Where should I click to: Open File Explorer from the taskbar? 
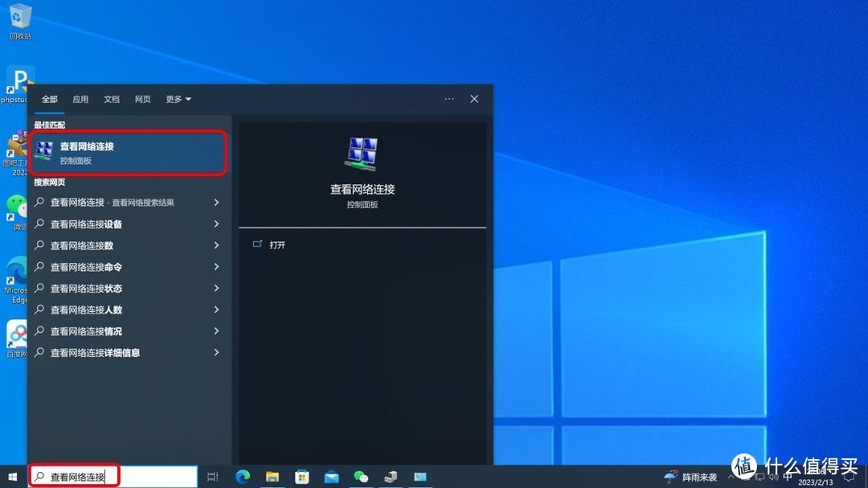(272, 477)
